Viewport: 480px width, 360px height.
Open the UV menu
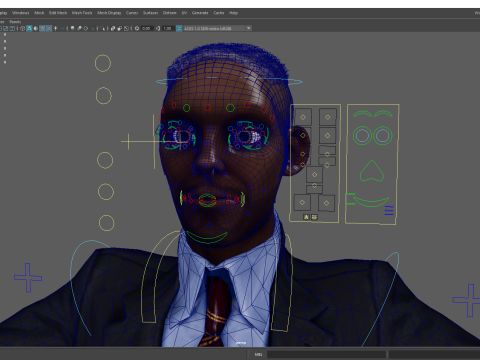tap(184, 13)
